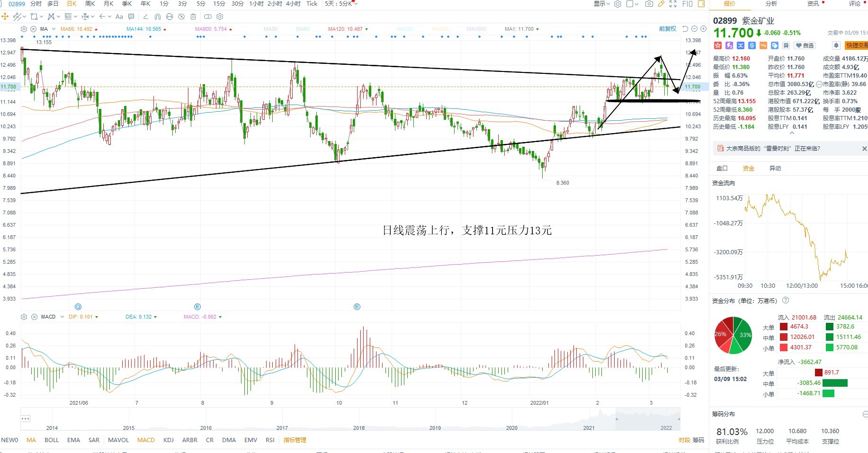Open drawing toolbar settings gear

220,17
